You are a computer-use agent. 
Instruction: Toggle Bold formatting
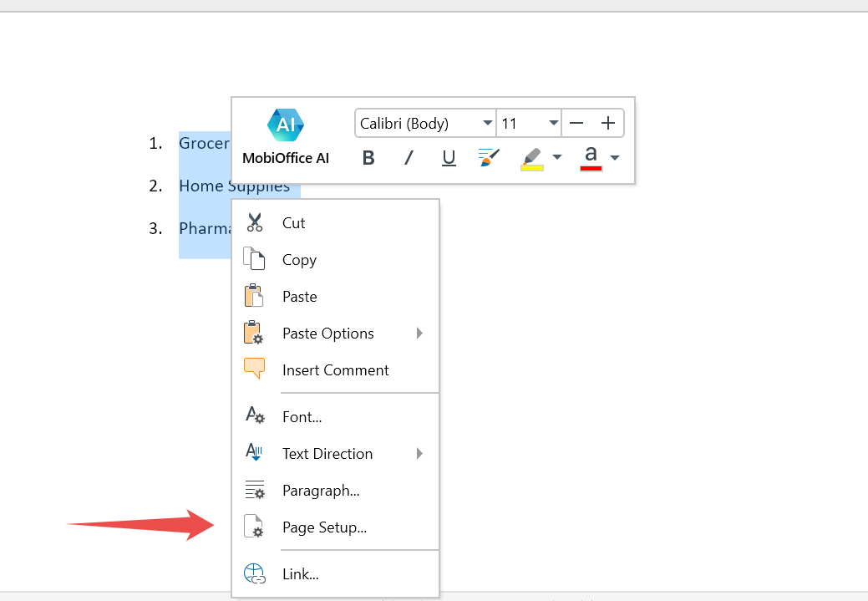click(368, 158)
